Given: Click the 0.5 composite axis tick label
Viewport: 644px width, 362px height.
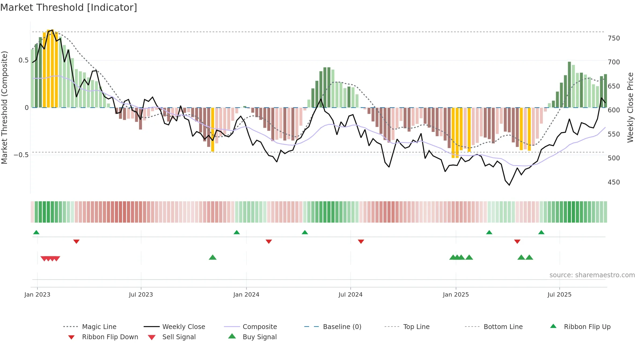Looking at the screenshot, I should [24, 60].
